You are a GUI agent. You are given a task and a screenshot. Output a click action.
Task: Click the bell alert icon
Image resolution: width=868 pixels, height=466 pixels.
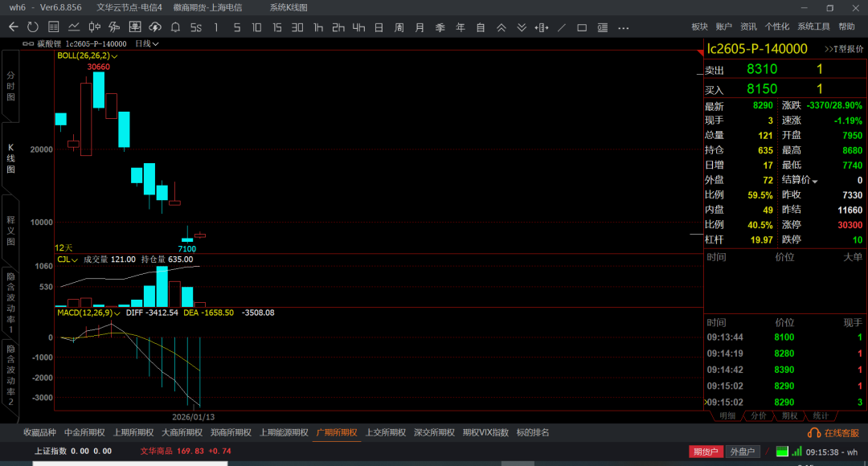coord(175,27)
